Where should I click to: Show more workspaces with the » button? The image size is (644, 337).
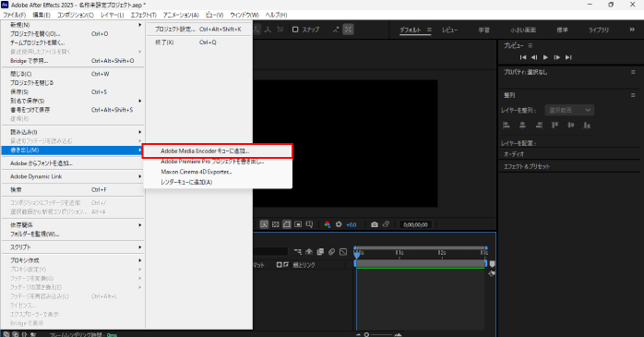tap(632, 30)
